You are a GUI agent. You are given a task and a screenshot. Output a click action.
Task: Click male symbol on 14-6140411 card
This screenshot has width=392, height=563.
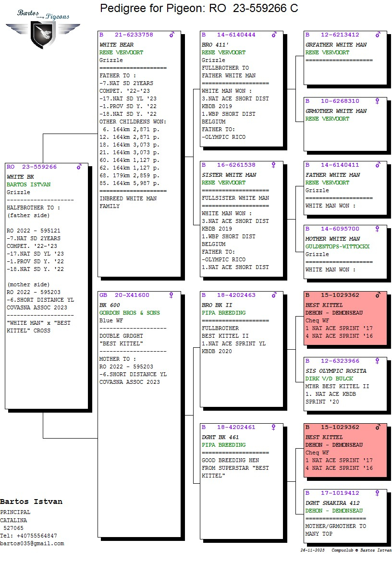378,165
